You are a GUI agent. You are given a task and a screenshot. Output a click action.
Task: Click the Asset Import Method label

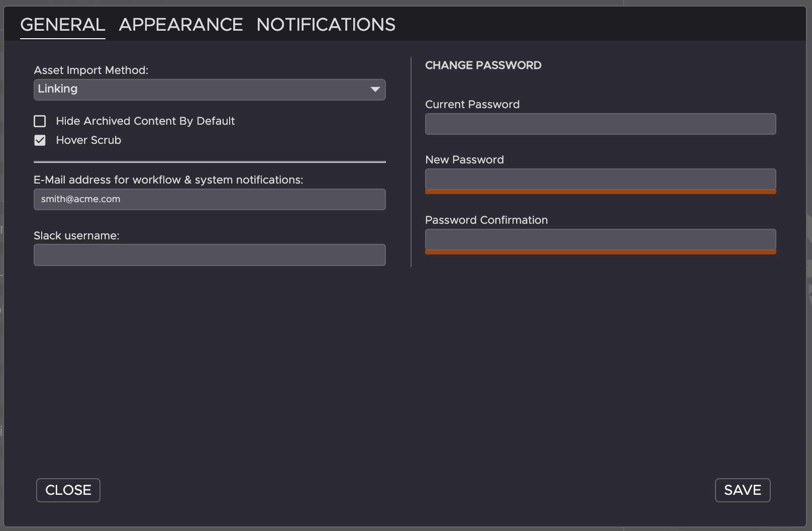[x=91, y=70]
